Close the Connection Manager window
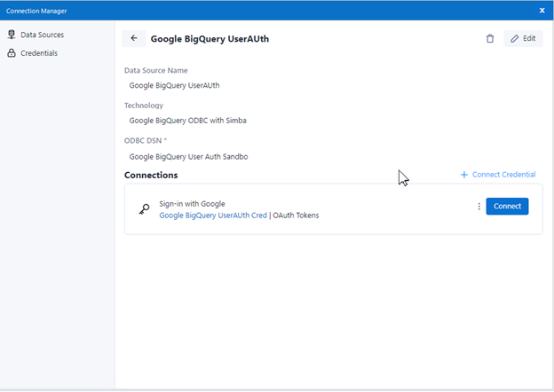The image size is (554, 392). [x=542, y=11]
